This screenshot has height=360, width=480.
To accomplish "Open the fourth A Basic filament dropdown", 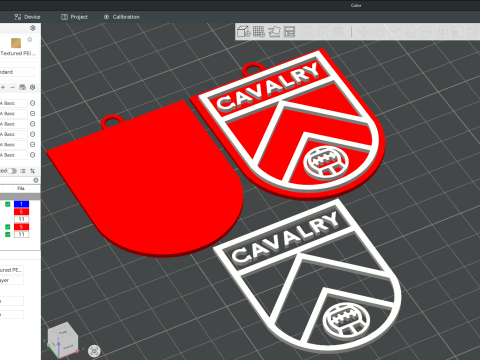I will click(13, 134).
